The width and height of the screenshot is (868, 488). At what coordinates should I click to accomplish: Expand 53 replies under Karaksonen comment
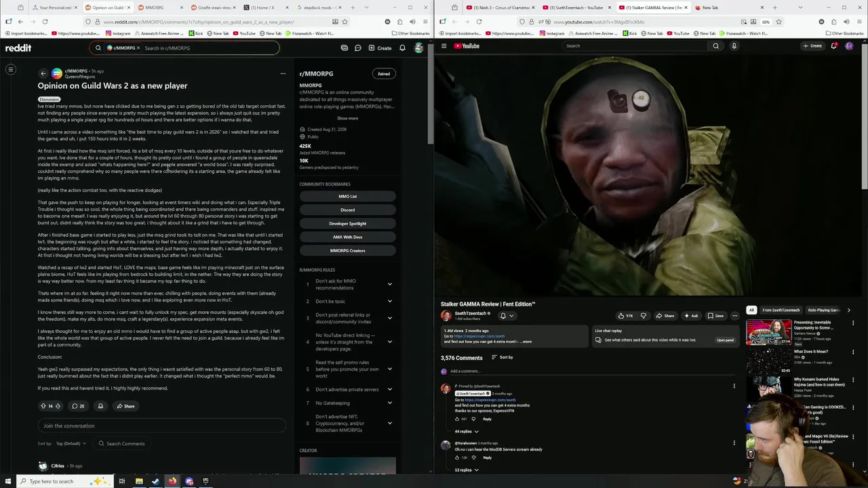[467, 470]
